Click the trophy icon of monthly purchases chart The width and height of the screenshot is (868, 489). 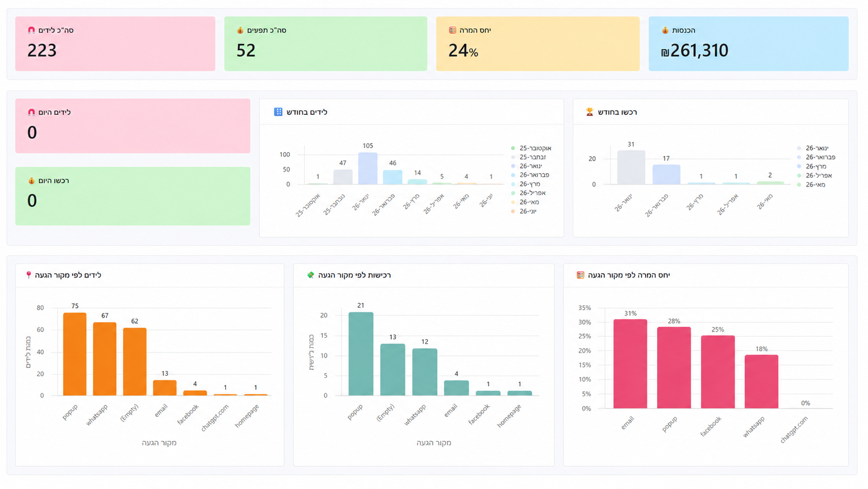click(x=589, y=112)
